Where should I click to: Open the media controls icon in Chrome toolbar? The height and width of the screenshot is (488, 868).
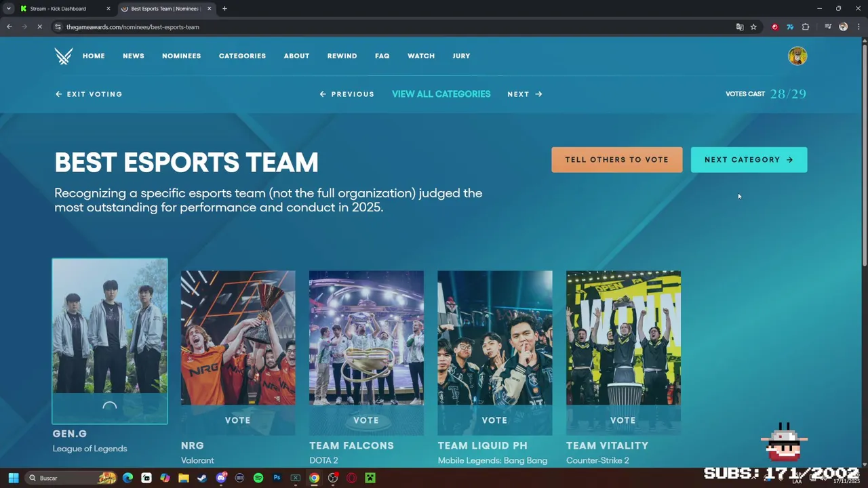pos(828,27)
